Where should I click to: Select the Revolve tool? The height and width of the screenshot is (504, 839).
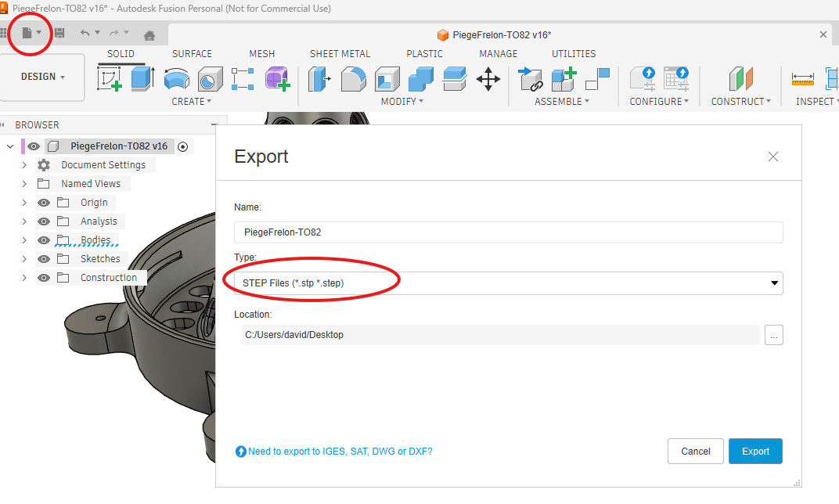coord(176,78)
